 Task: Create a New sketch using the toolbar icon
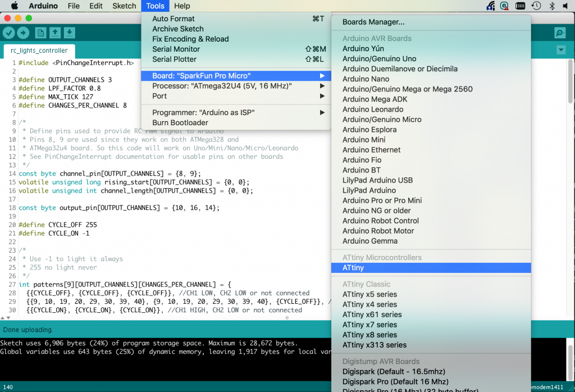coord(39,33)
